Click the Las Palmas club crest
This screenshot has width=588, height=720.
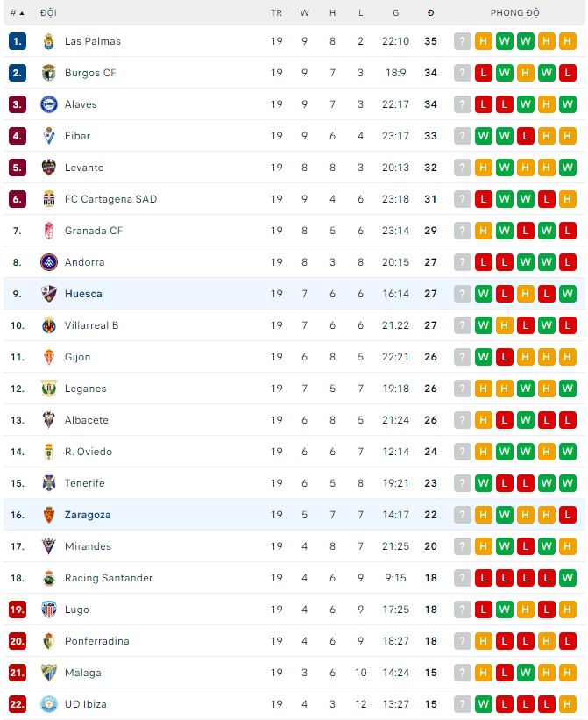pyautogui.click(x=48, y=41)
